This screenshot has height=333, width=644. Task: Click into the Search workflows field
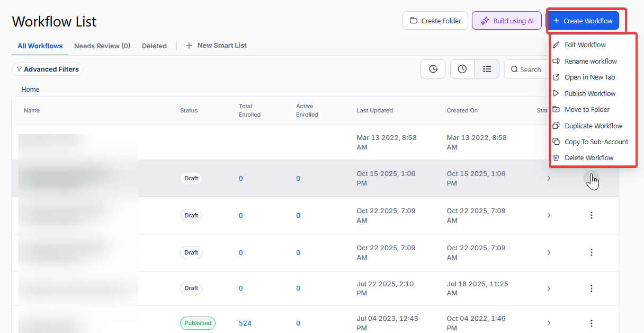click(x=530, y=69)
